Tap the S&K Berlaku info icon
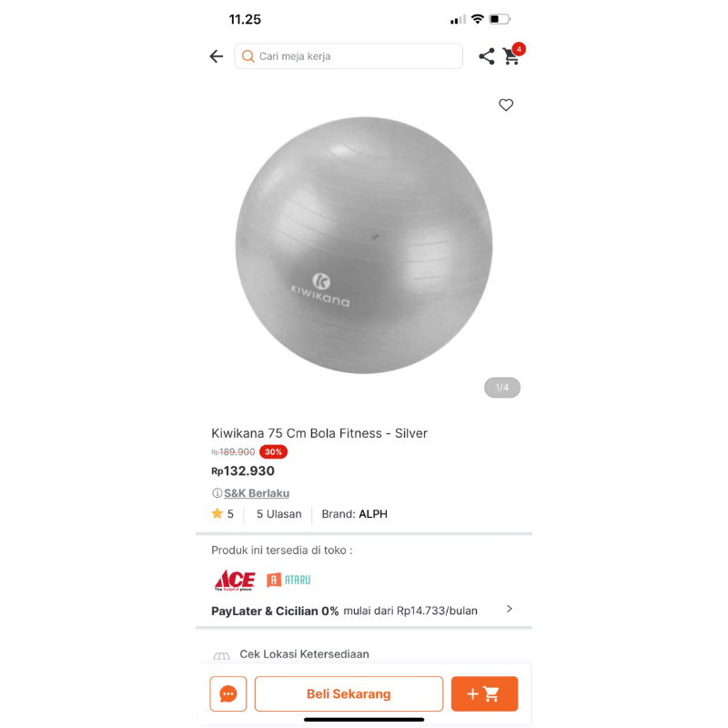This screenshot has width=728, height=728. click(x=217, y=493)
